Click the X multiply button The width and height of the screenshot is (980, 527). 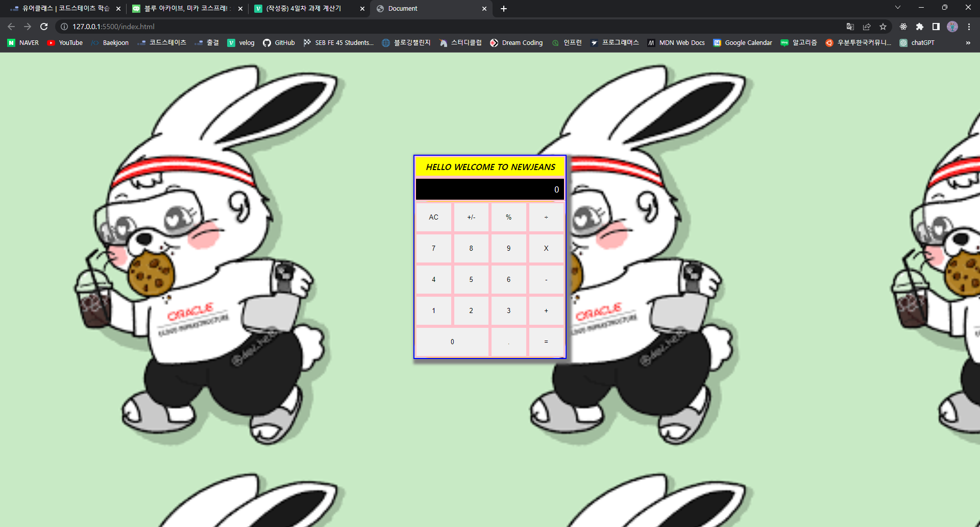(x=546, y=249)
